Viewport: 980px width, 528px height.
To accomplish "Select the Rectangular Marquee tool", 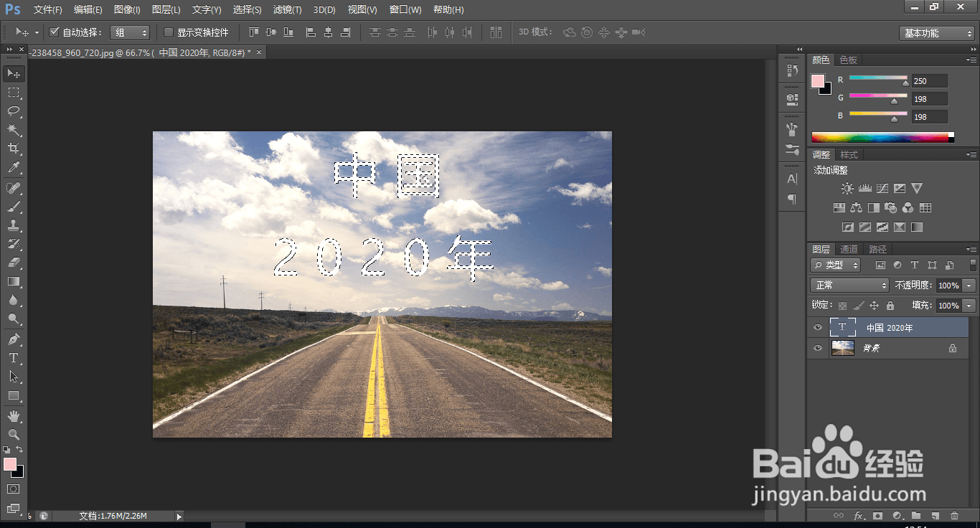I will coord(14,93).
